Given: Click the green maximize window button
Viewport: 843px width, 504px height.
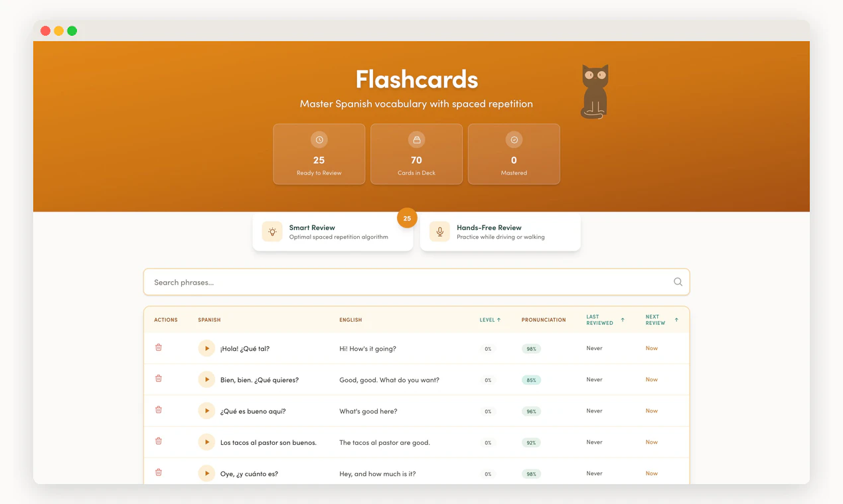Looking at the screenshot, I should [x=72, y=31].
